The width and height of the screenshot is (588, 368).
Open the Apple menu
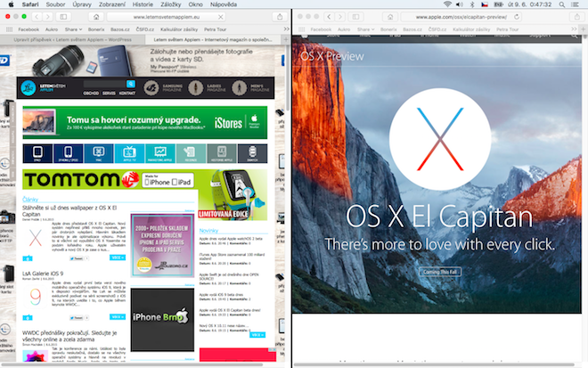pos(12,4)
